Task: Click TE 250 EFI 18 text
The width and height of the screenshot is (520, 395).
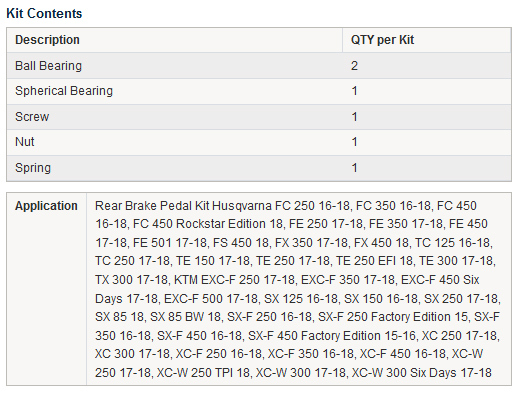Action: point(374,261)
